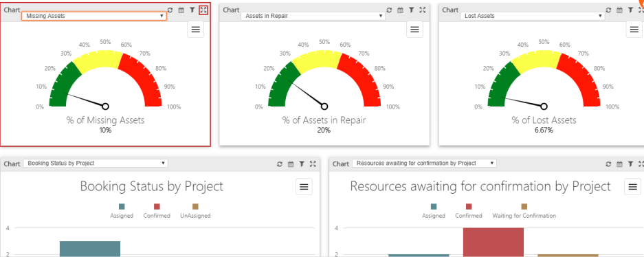The height and width of the screenshot is (257, 644).
Task: Refresh the Booking Status by Project chart
Action: 280,164
